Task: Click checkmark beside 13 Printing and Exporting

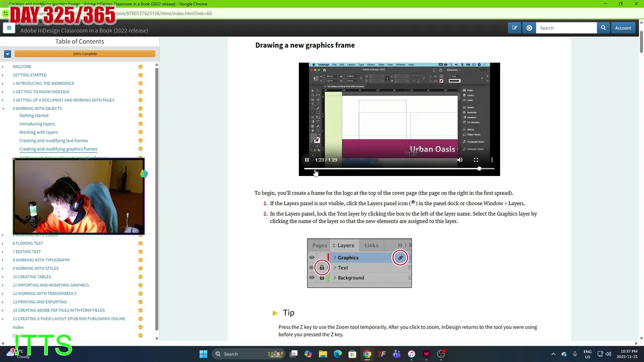Action: pos(140,302)
